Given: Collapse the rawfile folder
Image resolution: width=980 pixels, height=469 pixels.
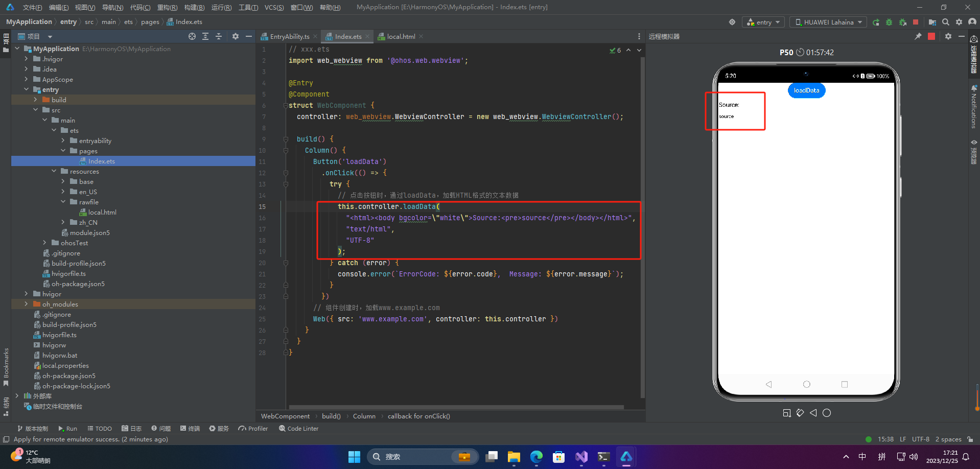Looking at the screenshot, I should point(63,202).
